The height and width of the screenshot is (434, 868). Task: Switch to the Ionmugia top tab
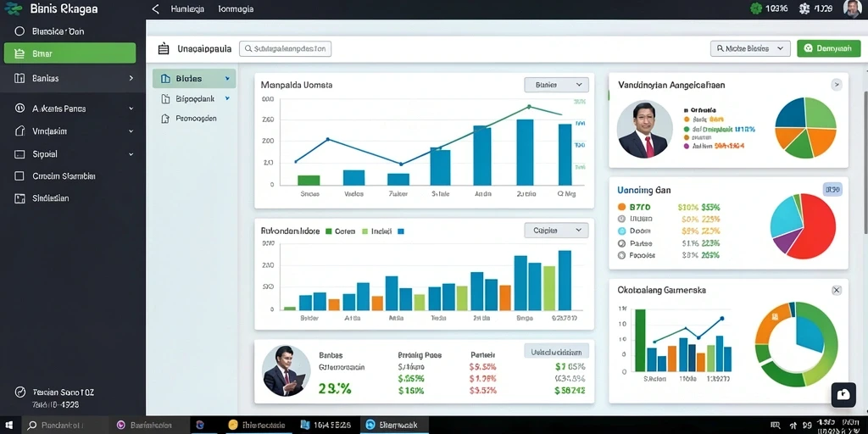point(236,8)
